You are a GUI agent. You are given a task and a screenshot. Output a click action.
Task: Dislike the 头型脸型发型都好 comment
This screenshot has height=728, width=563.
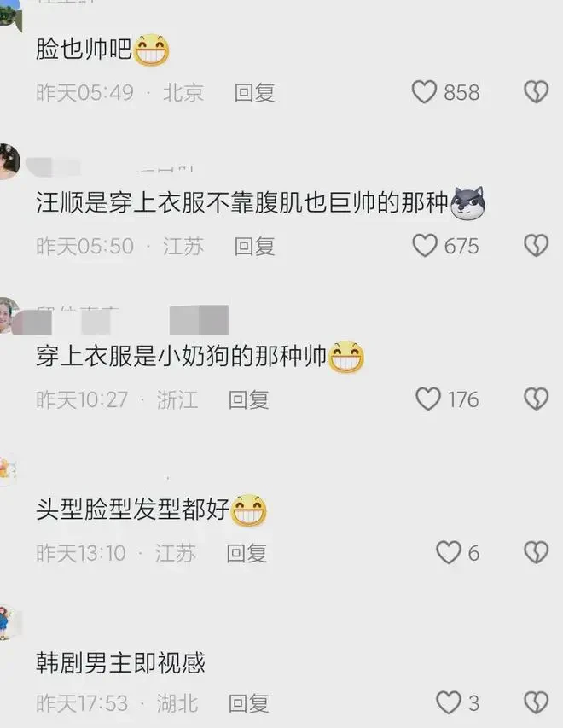537,553
